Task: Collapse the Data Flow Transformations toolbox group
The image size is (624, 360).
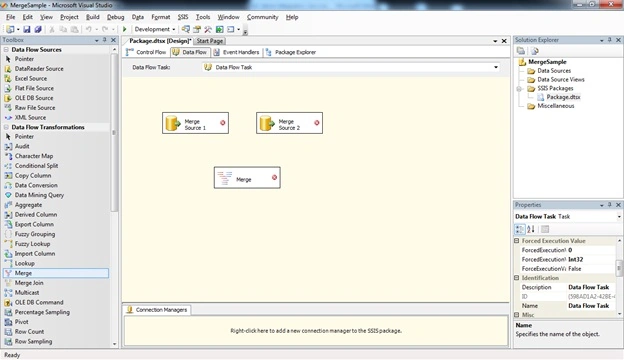Action: tap(6, 127)
